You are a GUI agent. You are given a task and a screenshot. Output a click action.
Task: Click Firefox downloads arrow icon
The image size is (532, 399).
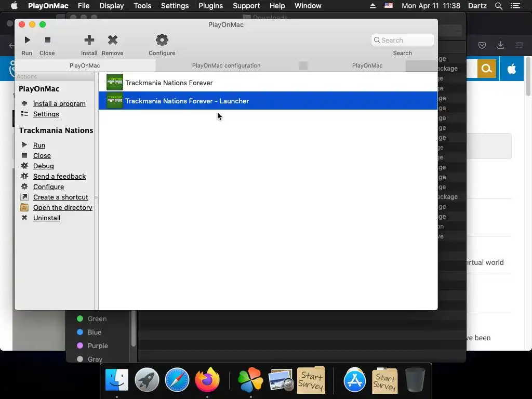(x=500, y=45)
